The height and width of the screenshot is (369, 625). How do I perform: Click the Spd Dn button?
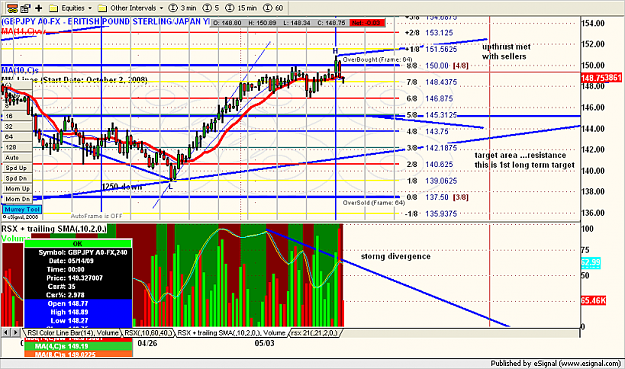point(16,178)
